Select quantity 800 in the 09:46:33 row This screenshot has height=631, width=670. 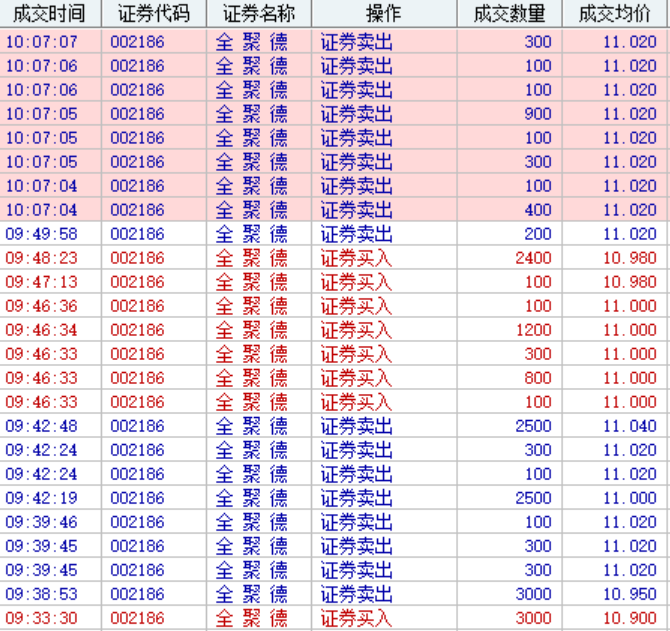[x=538, y=378]
